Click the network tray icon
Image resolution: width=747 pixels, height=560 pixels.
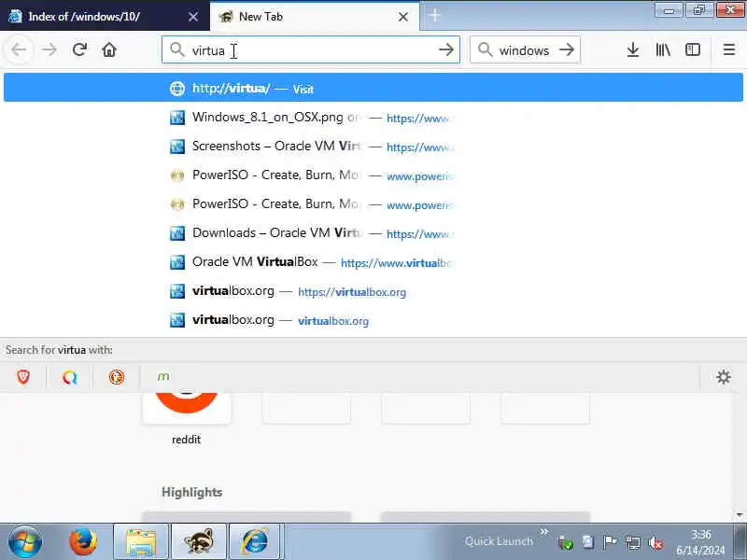point(633,542)
